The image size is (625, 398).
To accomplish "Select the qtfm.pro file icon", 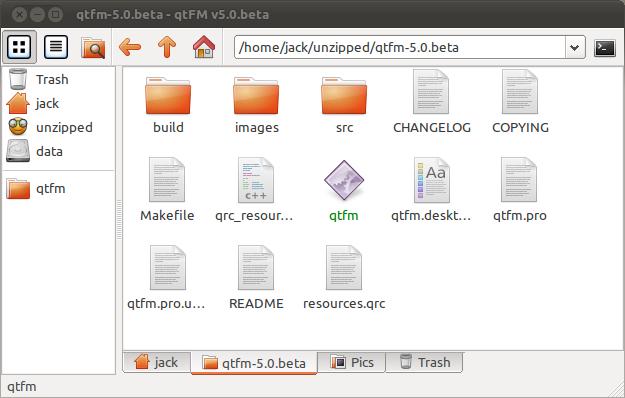I will tap(519, 180).
